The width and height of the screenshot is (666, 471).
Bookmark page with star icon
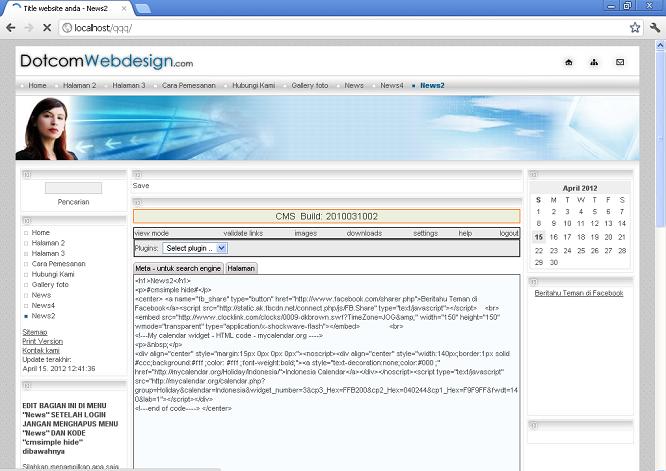[635, 28]
